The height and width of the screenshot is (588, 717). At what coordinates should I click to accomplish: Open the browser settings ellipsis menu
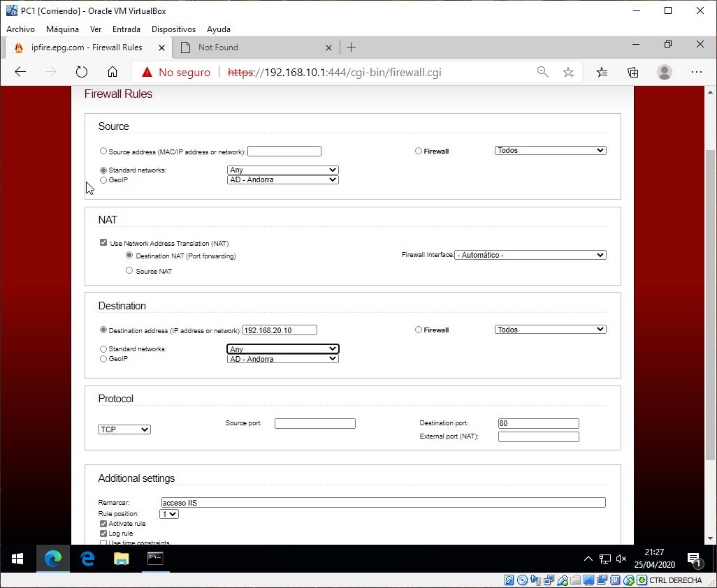(697, 72)
